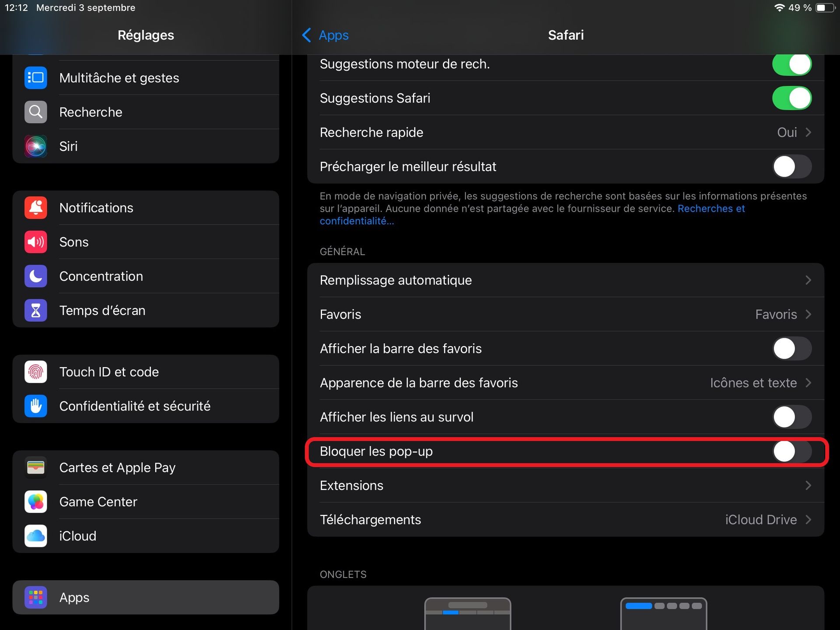The width and height of the screenshot is (840, 630).
Task: Open Recherches et confidentialité link
Action: coord(532,215)
